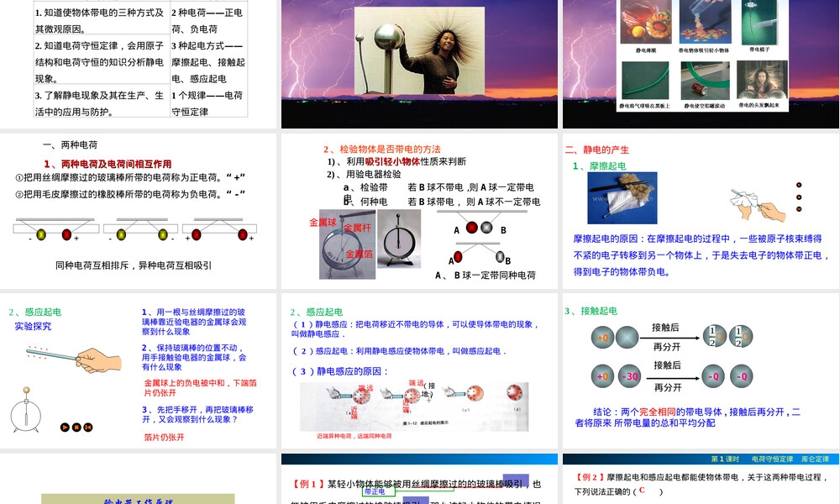The width and height of the screenshot is (840, 504).
Task: Click the red answer letter C in 例2
Action: point(642,490)
